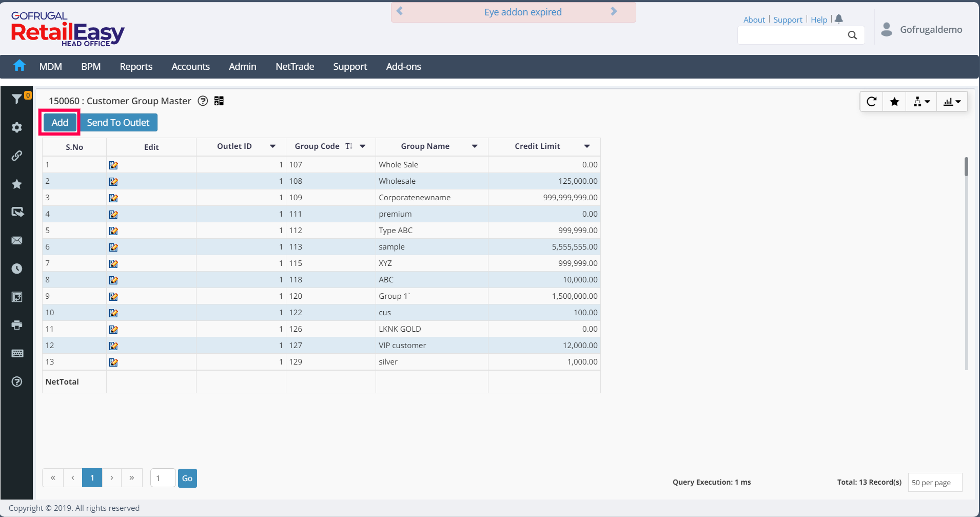The width and height of the screenshot is (980, 517).
Task: Click the printer icon in sidebar
Action: pyautogui.click(x=17, y=325)
